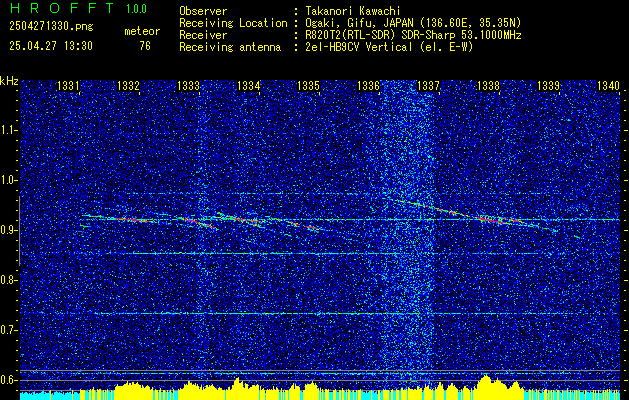The height and width of the screenshot is (400, 629).
Task: Click frequency label 0.6
Action: 9,380
